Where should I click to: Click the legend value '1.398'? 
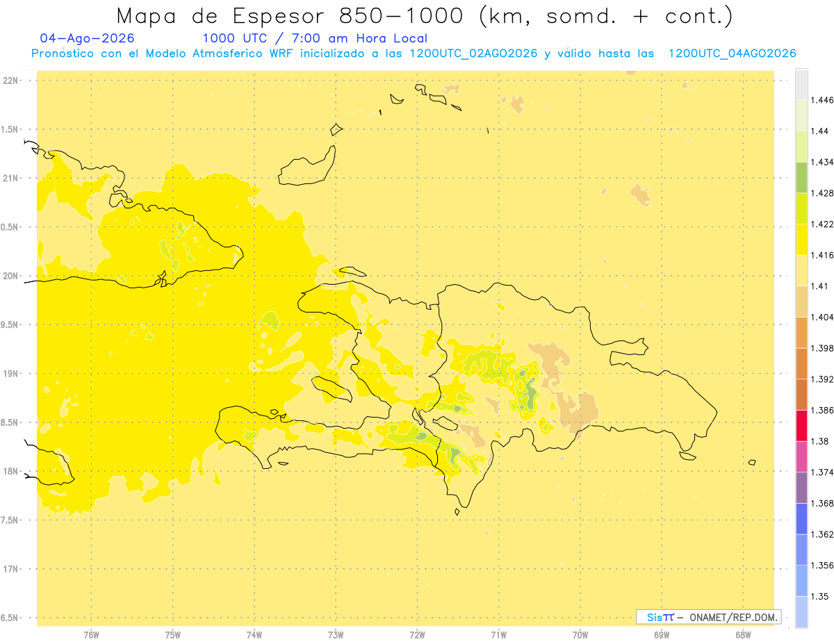coord(822,348)
